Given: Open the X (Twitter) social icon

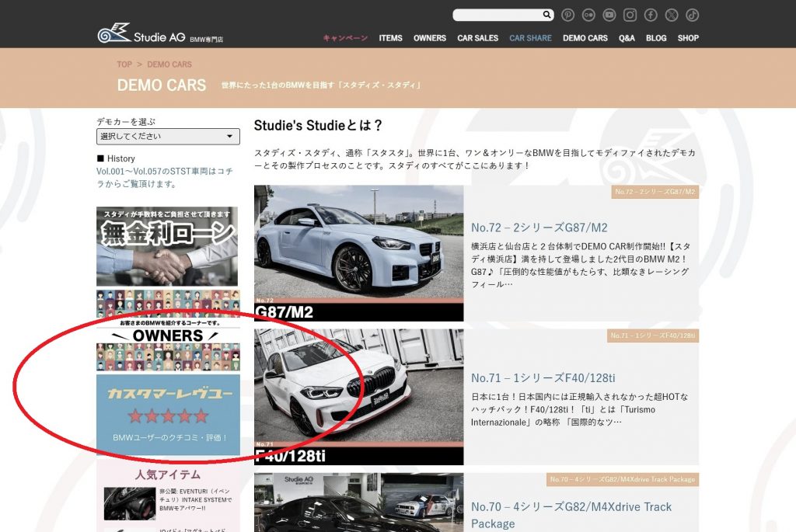Looking at the screenshot, I should (x=672, y=15).
